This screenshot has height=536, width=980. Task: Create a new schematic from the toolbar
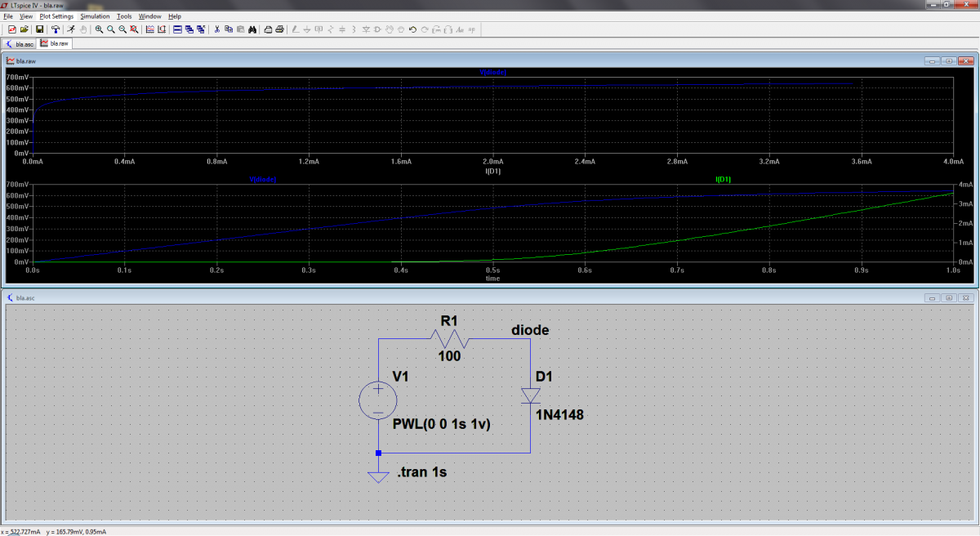[11, 29]
